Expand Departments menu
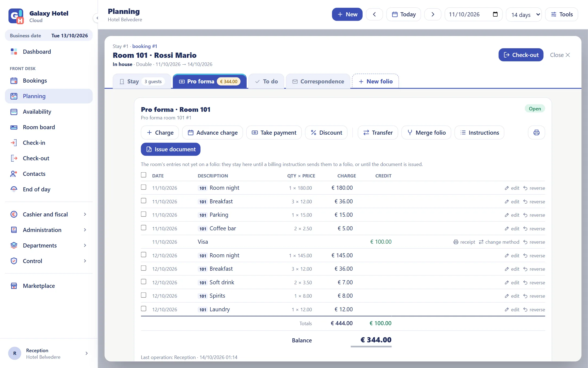The width and height of the screenshot is (588, 368). [49, 246]
